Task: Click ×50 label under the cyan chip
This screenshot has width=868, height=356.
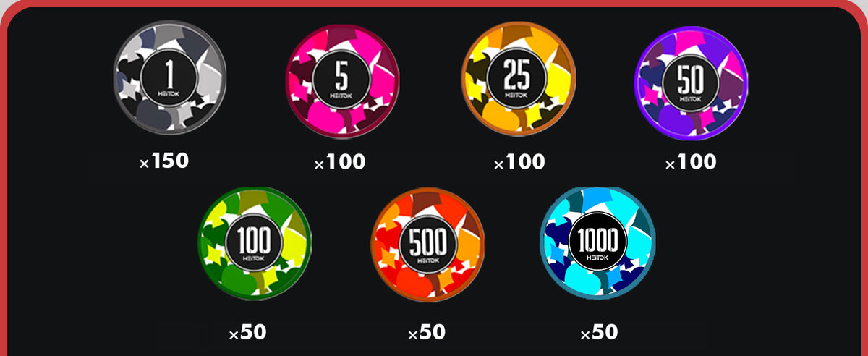Action: pyautogui.click(x=599, y=332)
